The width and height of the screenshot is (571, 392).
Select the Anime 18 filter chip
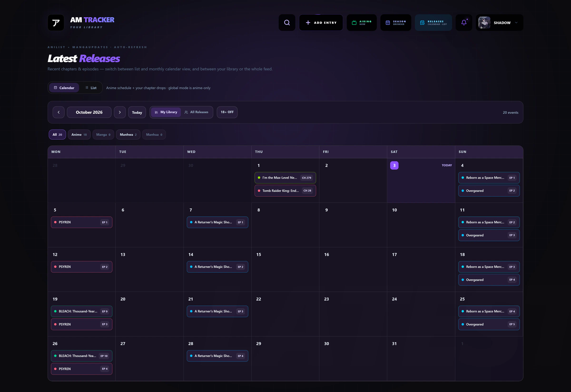[79, 135]
